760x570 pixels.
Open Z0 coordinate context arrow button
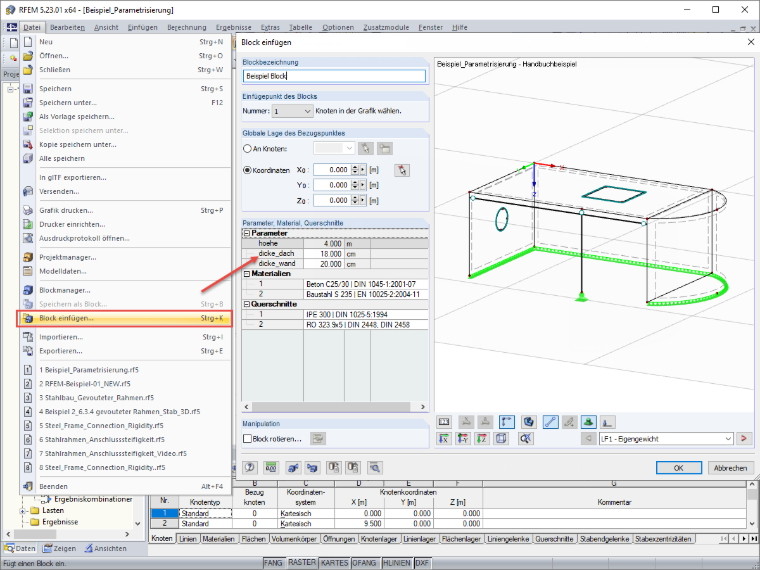tap(363, 200)
